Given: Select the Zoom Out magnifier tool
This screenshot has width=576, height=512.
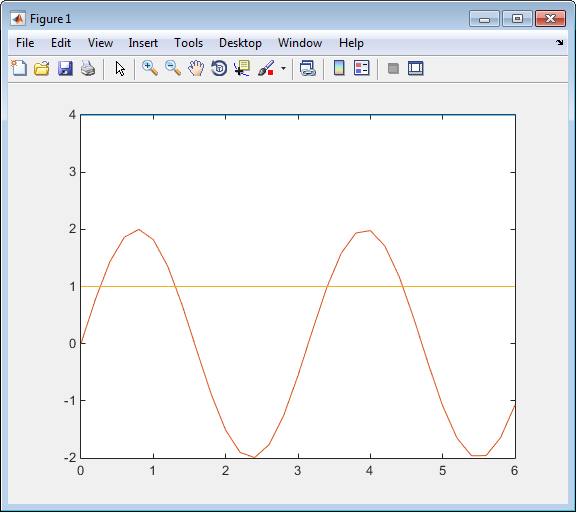Looking at the screenshot, I should (173, 68).
